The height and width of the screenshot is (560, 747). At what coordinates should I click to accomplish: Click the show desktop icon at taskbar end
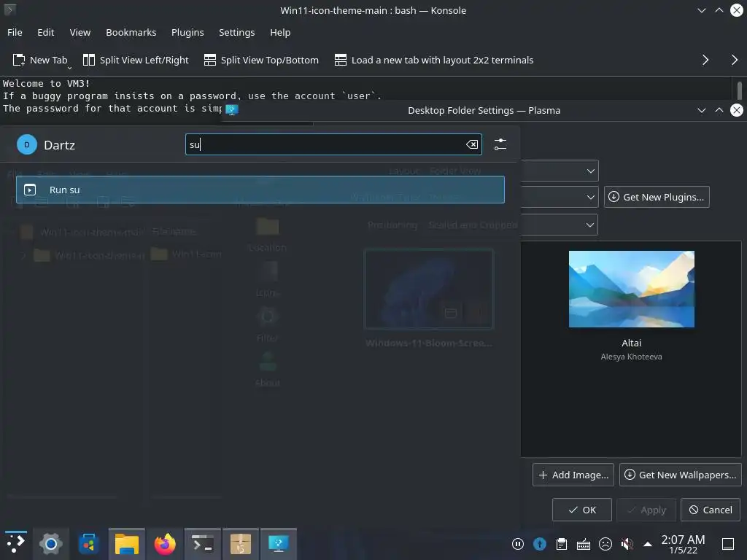tap(728, 544)
